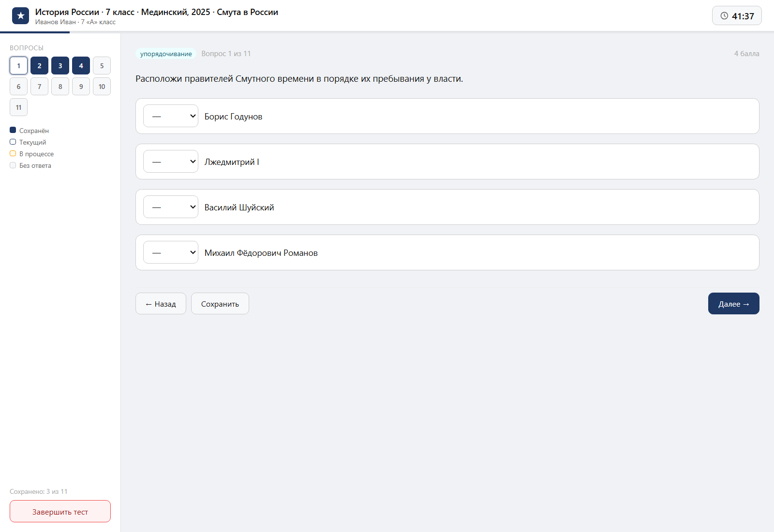Go to saved question 3
Screen dimensions: 774x532
click(60, 66)
